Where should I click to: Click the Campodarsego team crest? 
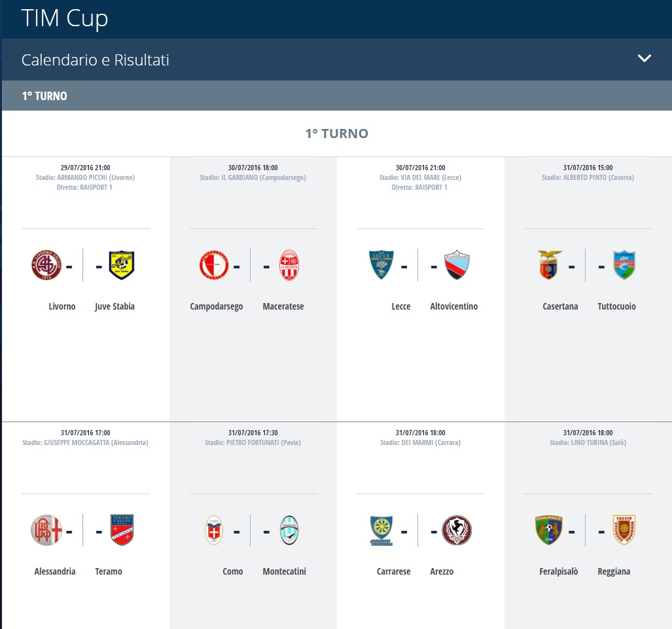[x=214, y=265]
